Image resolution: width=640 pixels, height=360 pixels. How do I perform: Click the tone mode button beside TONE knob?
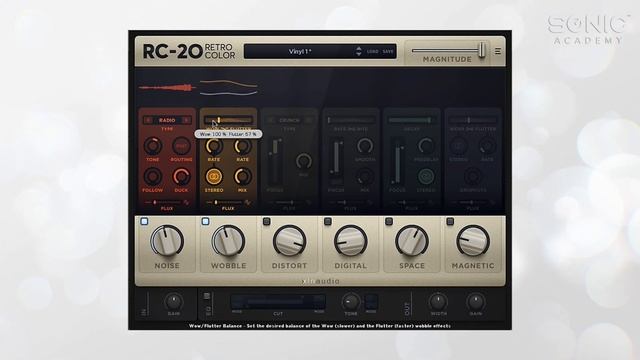[371, 302]
